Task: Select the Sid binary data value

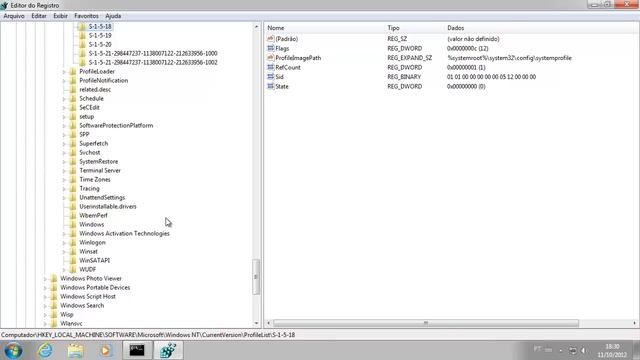Action: point(491,77)
